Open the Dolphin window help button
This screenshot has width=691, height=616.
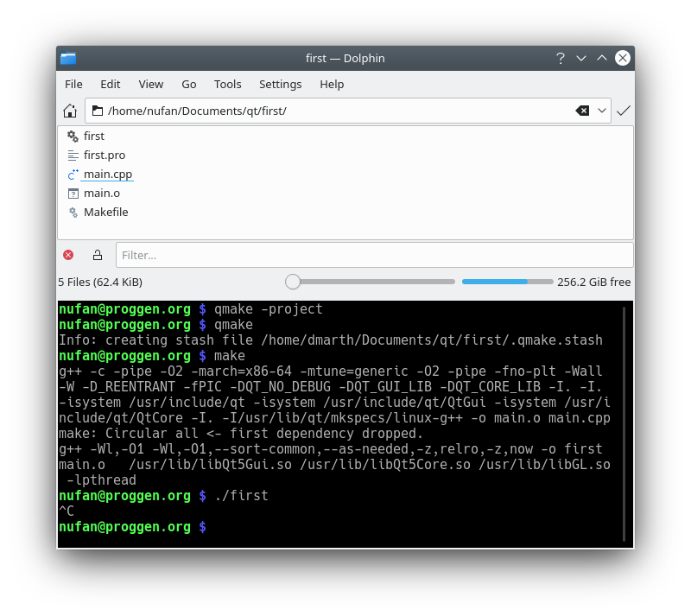(561, 58)
